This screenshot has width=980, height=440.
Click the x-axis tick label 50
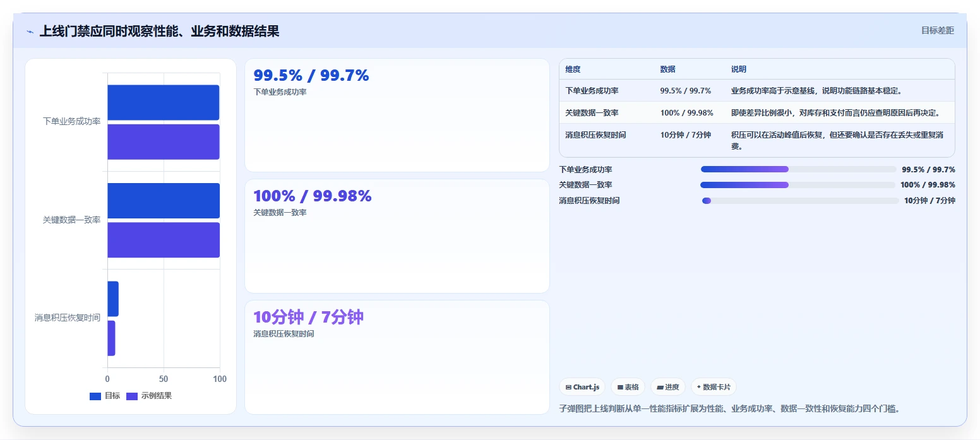tap(164, 379)
